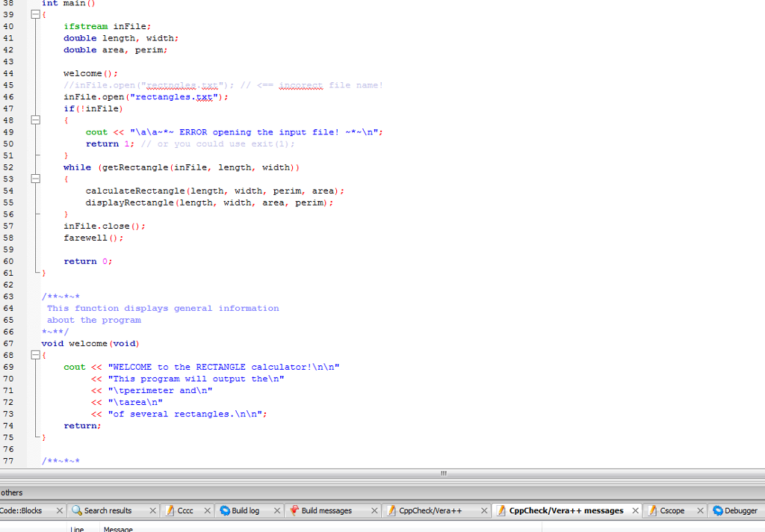Click the 'return 1;' statement
The width and height of the screenshot is (765, 532).
[111, 143]
